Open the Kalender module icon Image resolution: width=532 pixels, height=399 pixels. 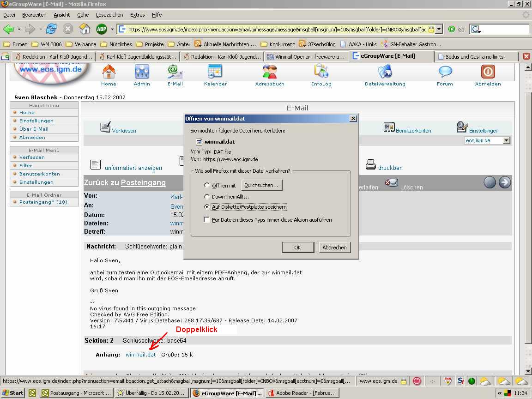215,72
